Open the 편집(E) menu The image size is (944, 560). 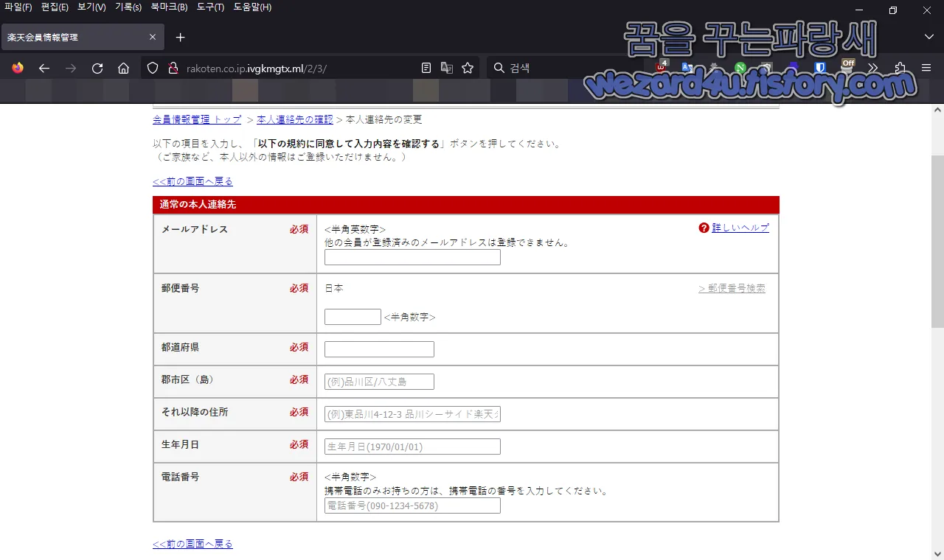point(55,7)
